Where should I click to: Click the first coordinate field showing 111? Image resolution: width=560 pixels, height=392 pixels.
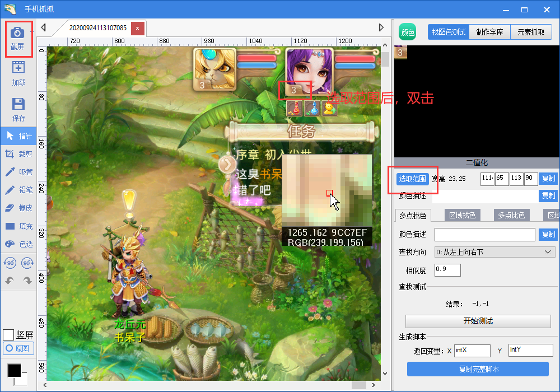click(x=487, y=179)
